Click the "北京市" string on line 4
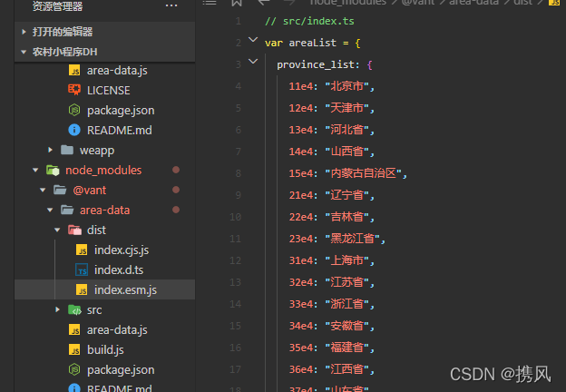Image resolution: width=566 pixels, height=392 pixels. coord(346,86)
